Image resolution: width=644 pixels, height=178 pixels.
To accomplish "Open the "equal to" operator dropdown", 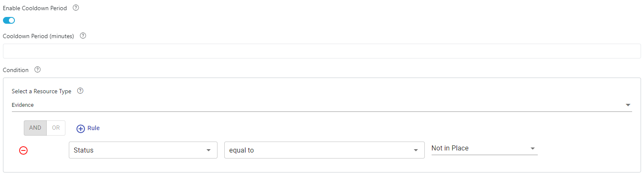I will (324, 150).
